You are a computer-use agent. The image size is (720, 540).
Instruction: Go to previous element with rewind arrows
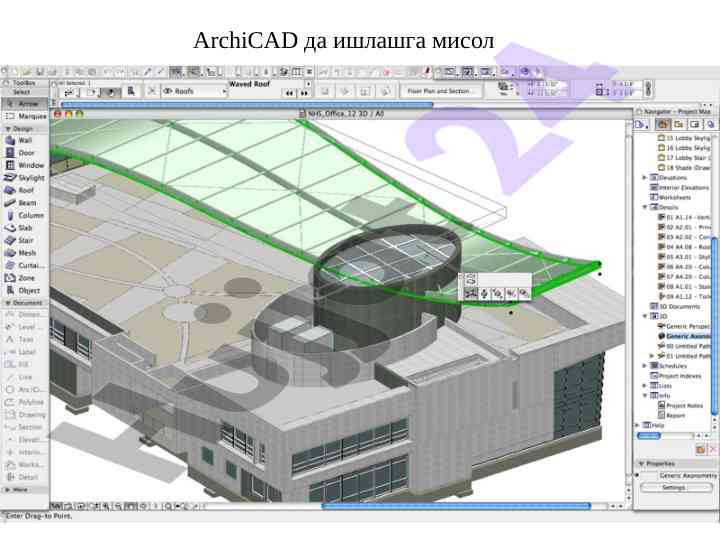289,93
